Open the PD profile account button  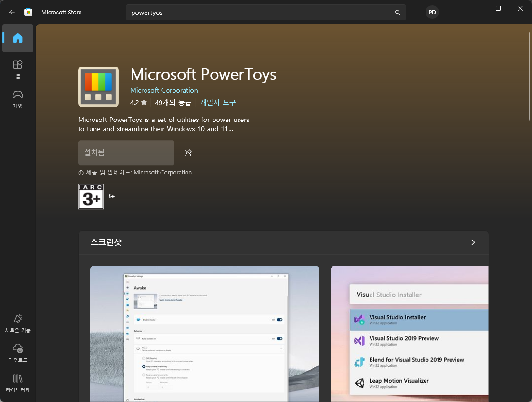pyautogui.click(x=432, y=13)
